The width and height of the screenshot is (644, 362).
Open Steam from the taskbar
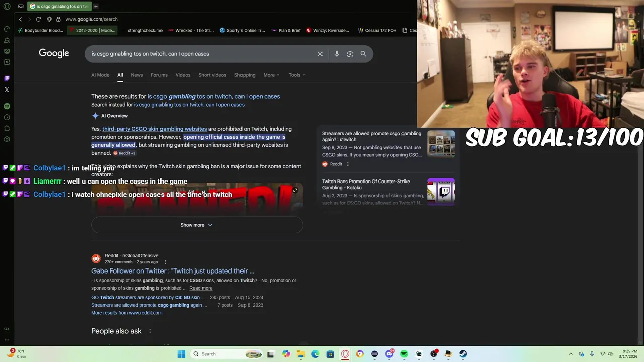point(463,354)
